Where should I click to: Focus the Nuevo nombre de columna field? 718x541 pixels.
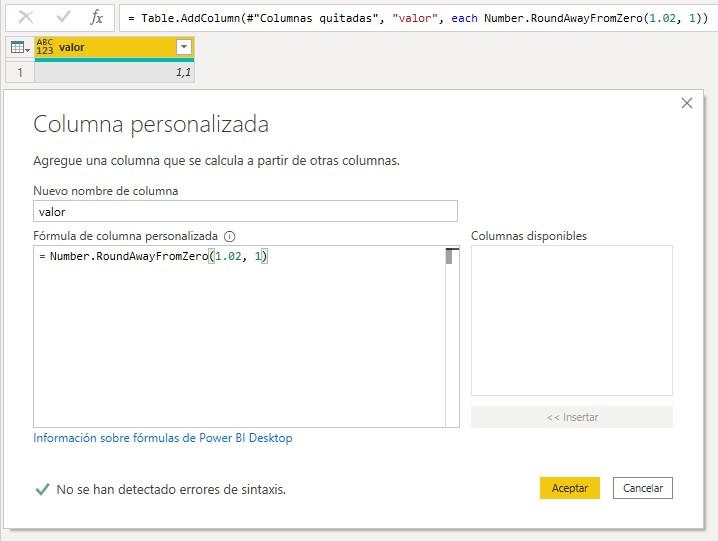click(245, 211)
